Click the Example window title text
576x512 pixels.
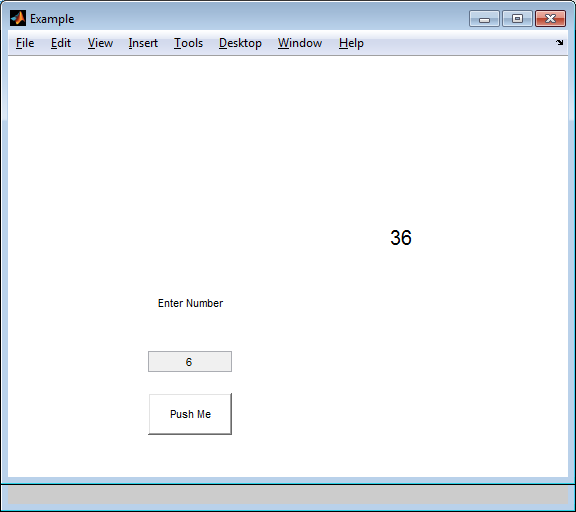[x=52, y=19]
